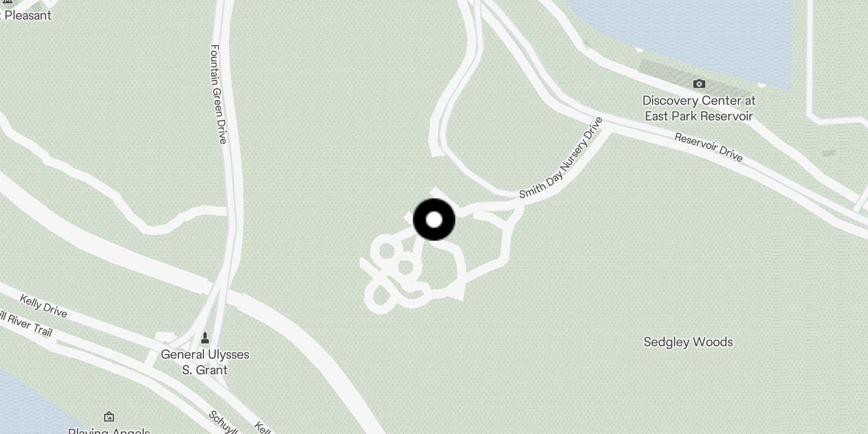Click the black circular location marker

tap(434, 220)
